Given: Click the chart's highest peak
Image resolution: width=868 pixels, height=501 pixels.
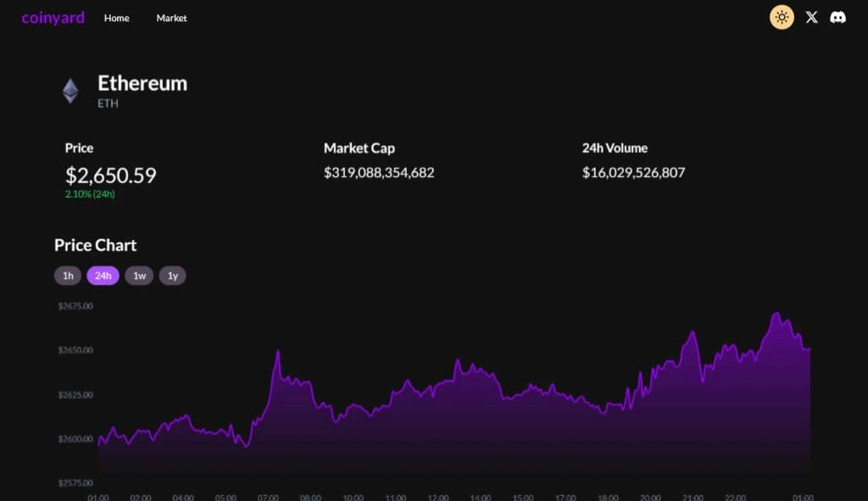Looking at the screenshot, I should point(776,314).
